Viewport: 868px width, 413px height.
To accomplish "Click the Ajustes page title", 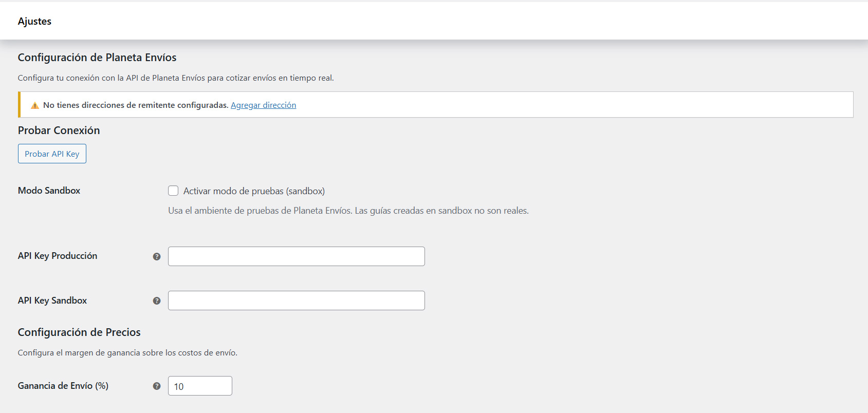I will pos(34,21).
